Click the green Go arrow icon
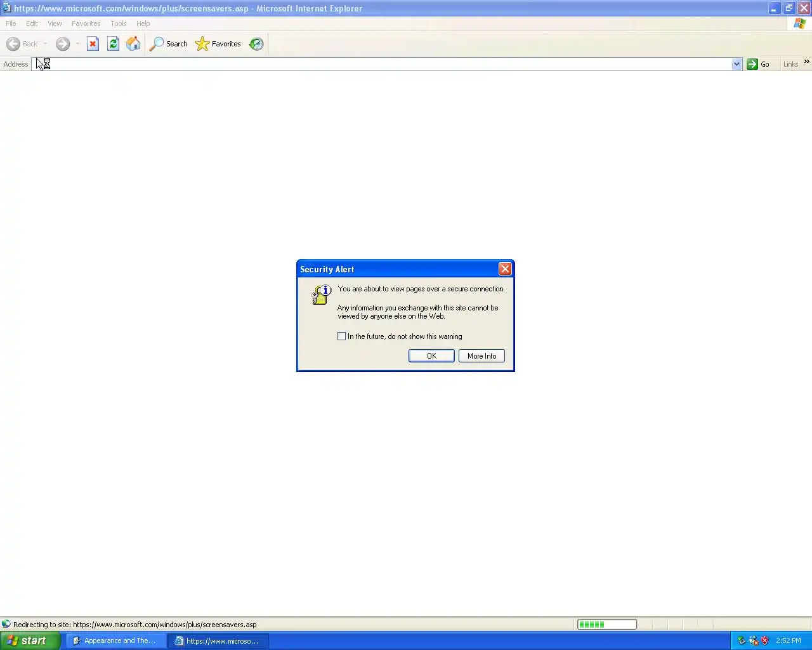Viewport: 812px width, 650px height. (x=752, y=64)
